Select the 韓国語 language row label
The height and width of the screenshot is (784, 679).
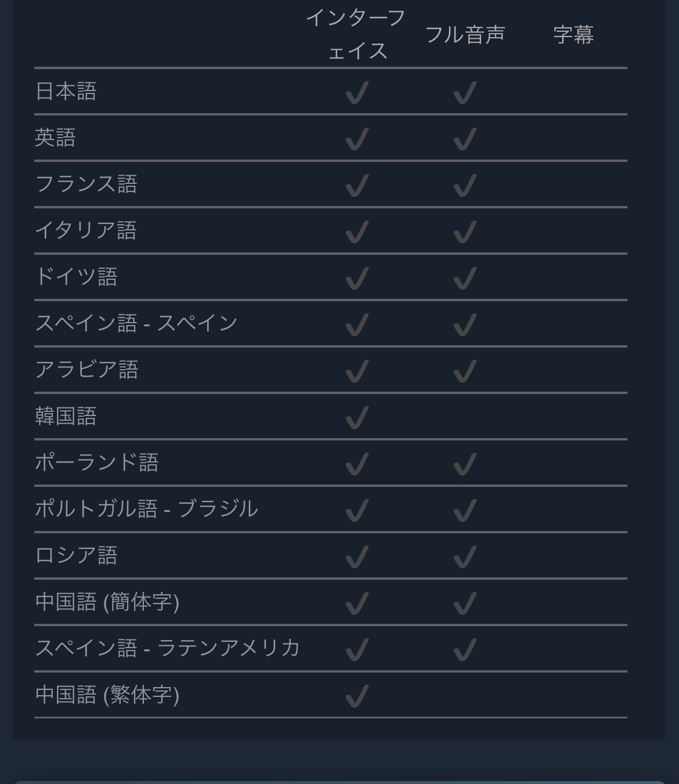coord(66,417)
